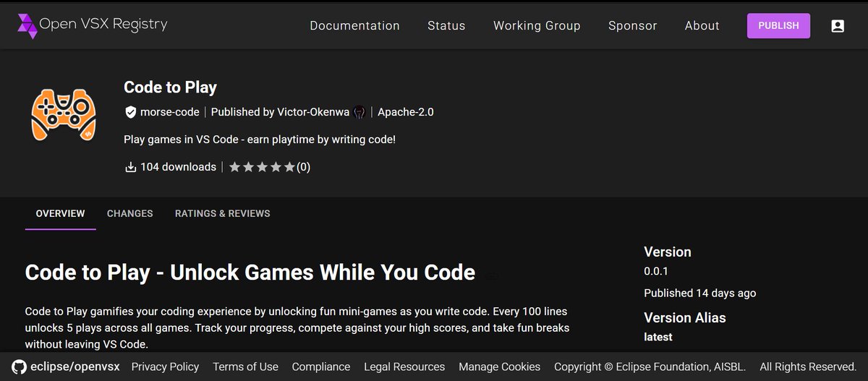The height and width of the screenshot is (381, 868).
Task: Click the purple PUBLISH button
Action: pos(779,25)
